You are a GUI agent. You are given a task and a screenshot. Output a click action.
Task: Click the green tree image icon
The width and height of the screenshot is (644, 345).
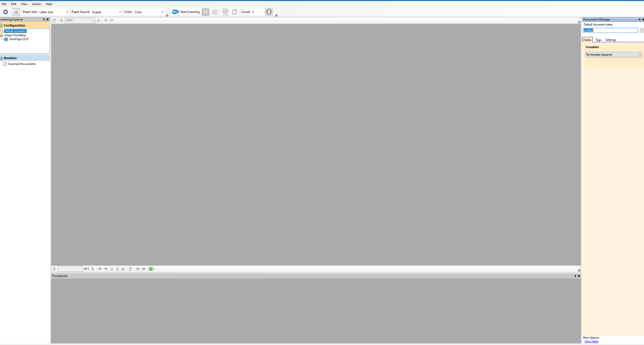point(151,269)
